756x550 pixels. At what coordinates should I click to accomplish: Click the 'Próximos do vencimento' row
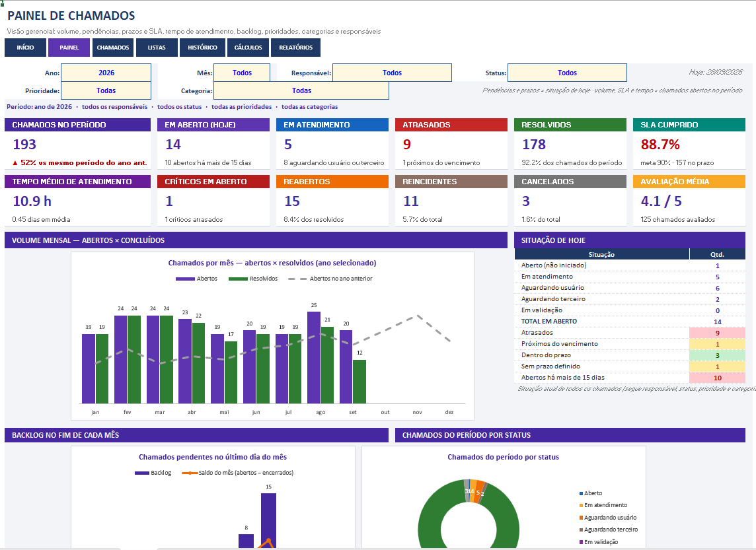click(630, 344)
